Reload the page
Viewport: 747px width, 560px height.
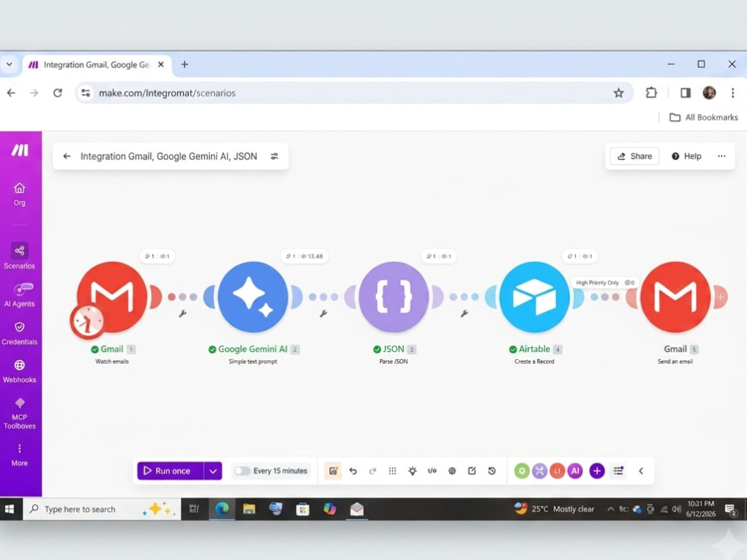pos(58,93)
